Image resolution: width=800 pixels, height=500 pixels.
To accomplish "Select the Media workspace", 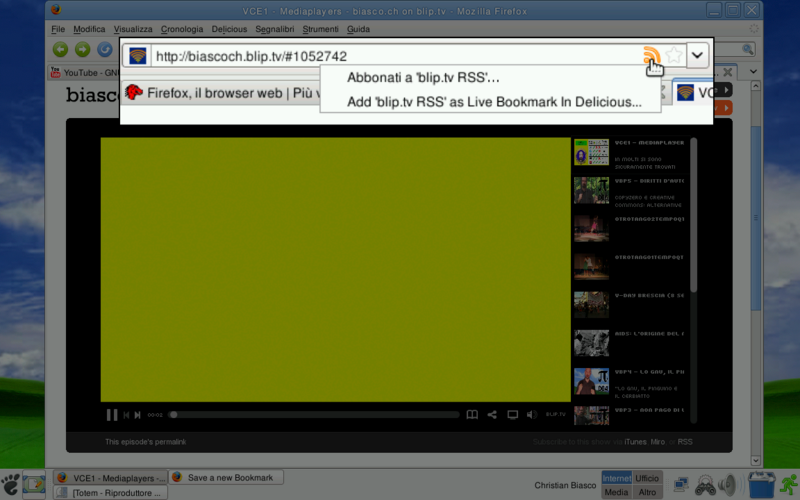I will pos(616,492).
